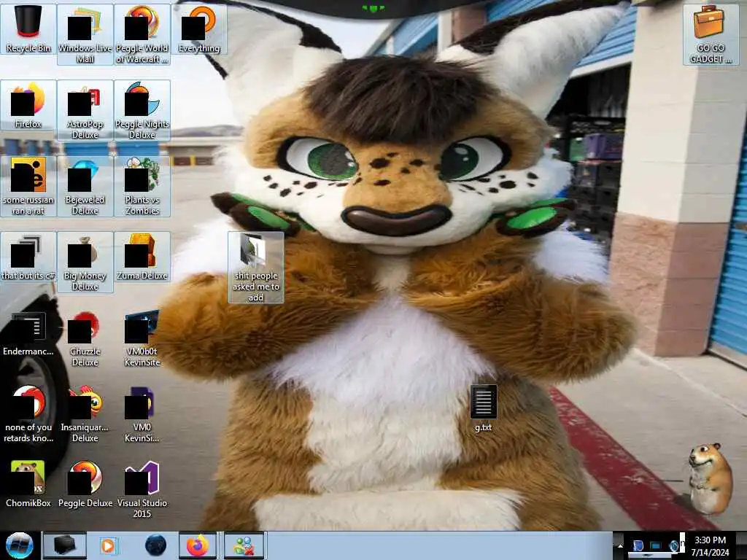The width and height of the screenshot is (747, 560).
Task: Select the VM0 KevinSi... Visual Studio file
Action: pos(142,413)
